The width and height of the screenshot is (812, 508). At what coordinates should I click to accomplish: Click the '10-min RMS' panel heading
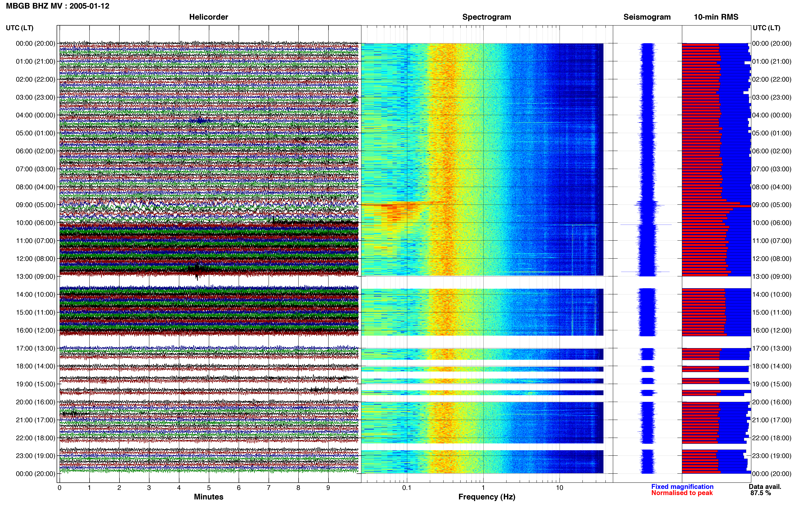click(x=716, y=17)
